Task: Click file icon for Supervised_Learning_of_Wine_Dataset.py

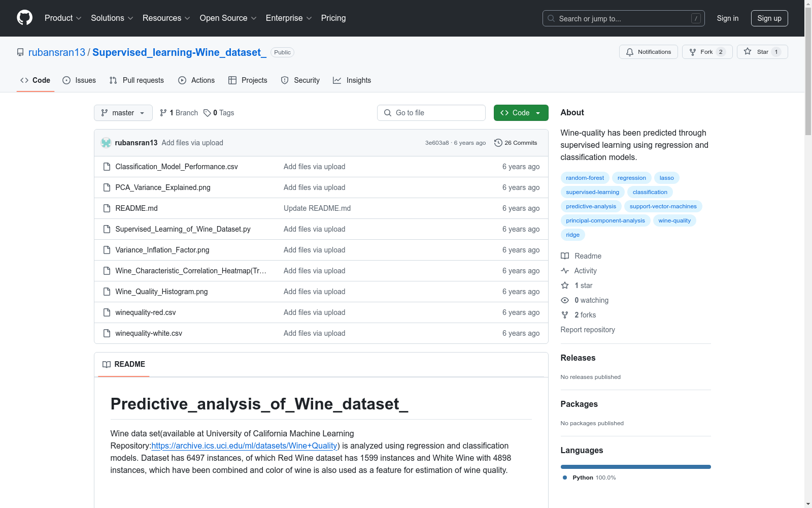Action: (x=107, y=229)
